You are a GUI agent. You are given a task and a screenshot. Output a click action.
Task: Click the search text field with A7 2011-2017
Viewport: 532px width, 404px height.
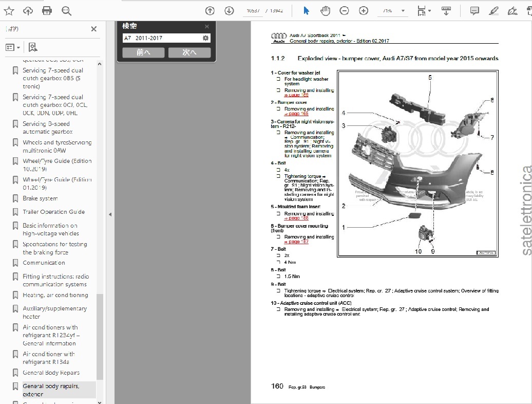click(x=162, y=38)
